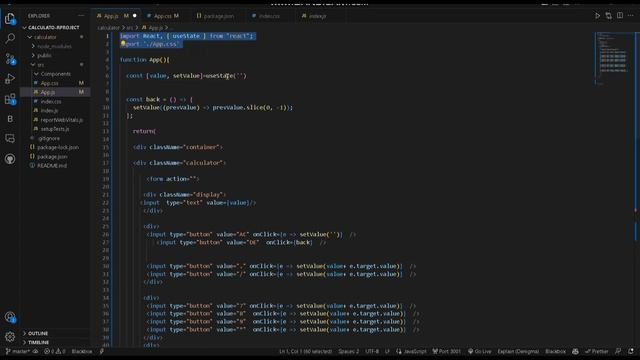Open Explorer panel's more actions ellipsis
The image size is (640, 360).
[x=81, y=16]
